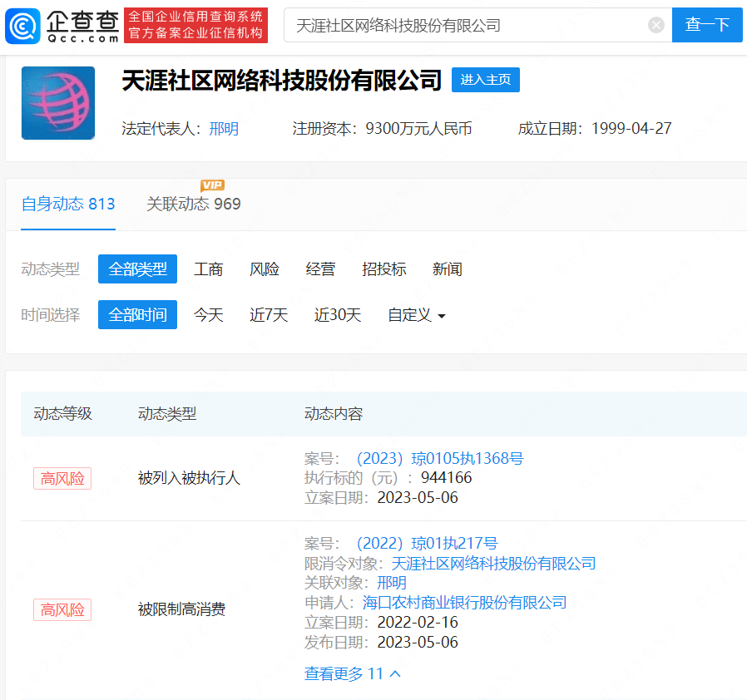Open legal representative 邢明 link
The image size is (747, 700).
coord(224,129)
